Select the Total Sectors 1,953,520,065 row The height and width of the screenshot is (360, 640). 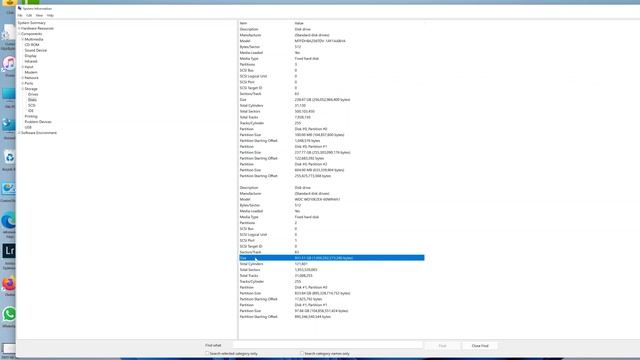331,270
